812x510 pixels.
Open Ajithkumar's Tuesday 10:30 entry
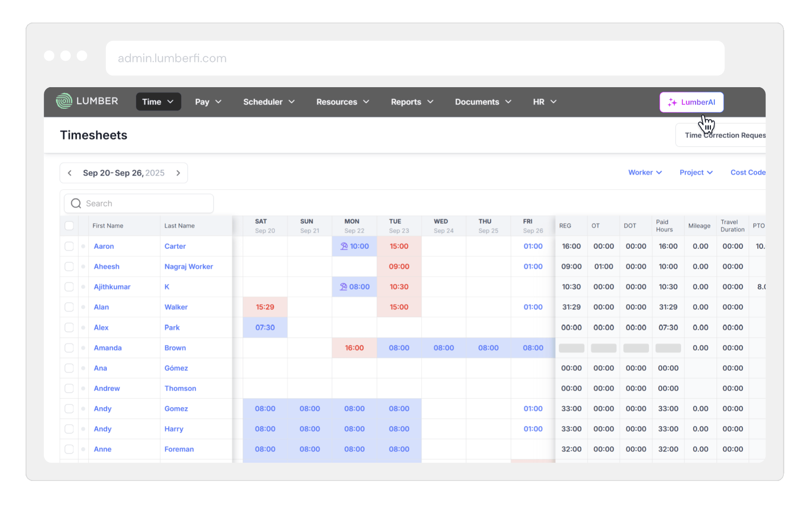pyautogui.click(x=399, y=287)
